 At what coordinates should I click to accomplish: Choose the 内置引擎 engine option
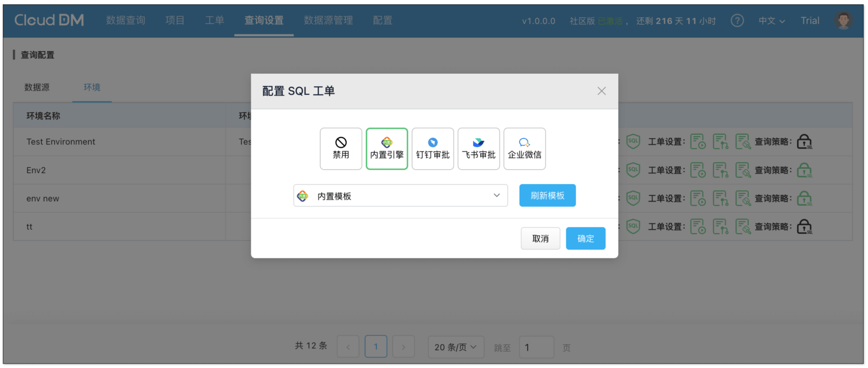pos(387,149)
